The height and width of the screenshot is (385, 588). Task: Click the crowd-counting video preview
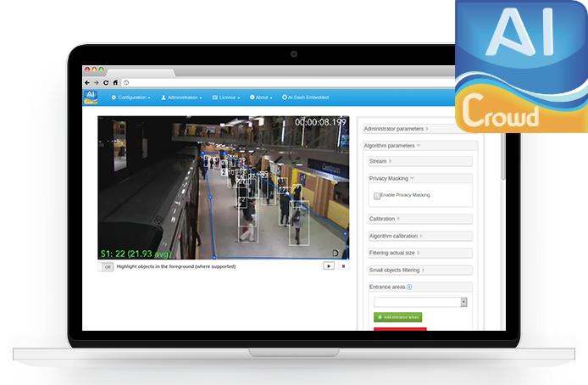[x=224, y=187]
